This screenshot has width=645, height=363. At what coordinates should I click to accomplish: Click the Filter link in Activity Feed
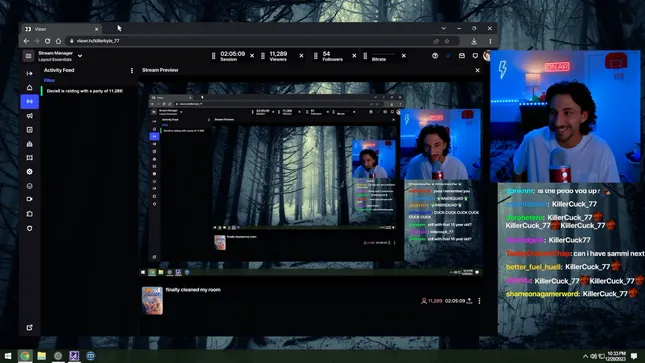[x=49, y=81]
